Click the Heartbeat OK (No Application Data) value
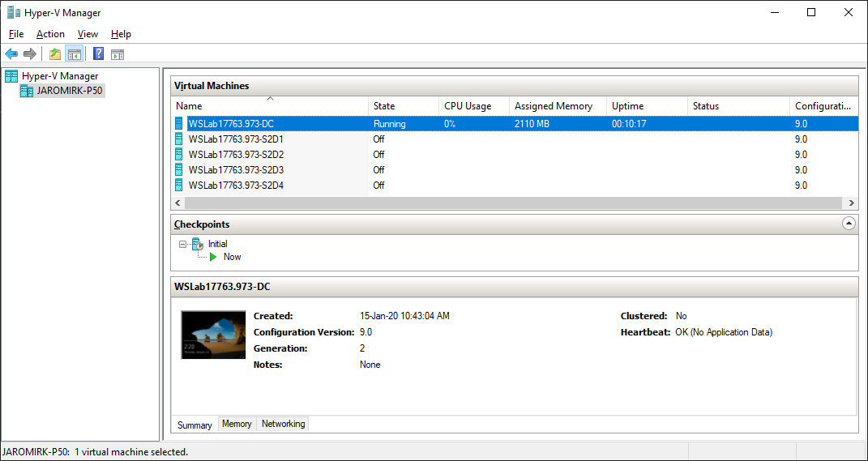Screen dimensions: 868x461 click(x=724, y=332)
